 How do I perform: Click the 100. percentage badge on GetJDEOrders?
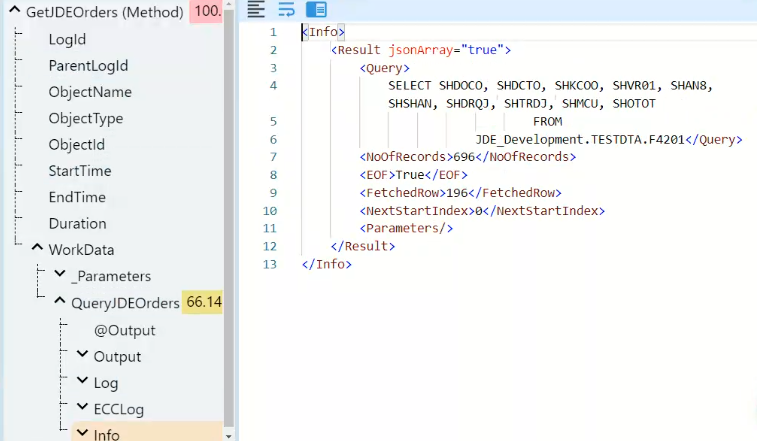coord(206,11)
